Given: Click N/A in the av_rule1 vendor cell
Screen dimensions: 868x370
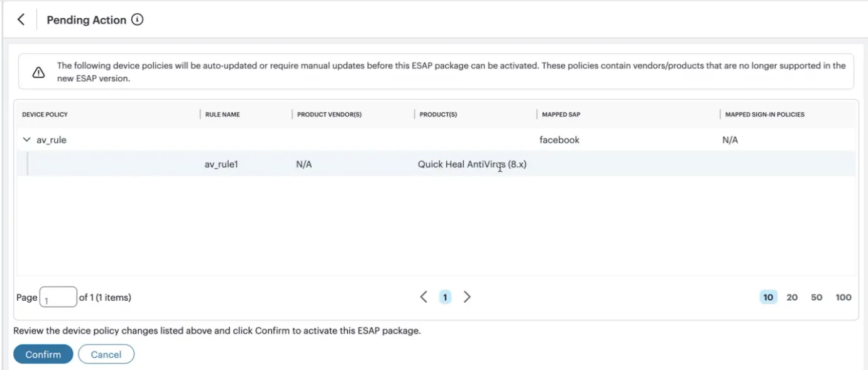Looking at the screenshot, I should tap(304, 165).
